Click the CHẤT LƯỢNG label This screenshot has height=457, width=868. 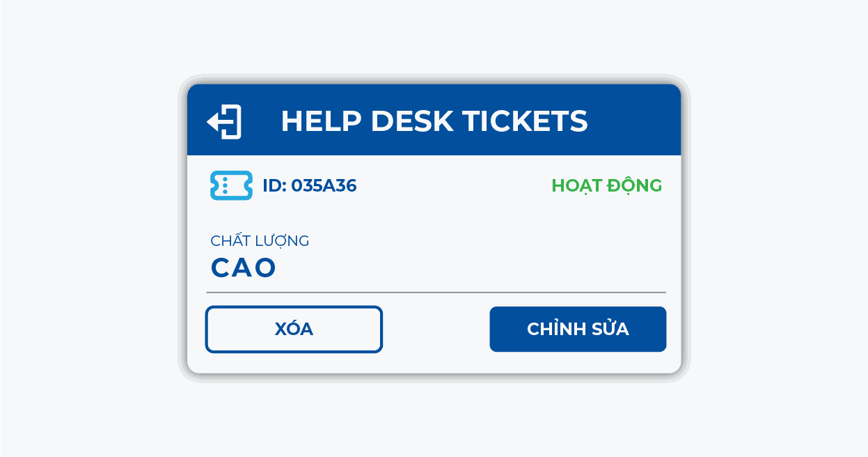pyautogui.click(x=260, y=241)
